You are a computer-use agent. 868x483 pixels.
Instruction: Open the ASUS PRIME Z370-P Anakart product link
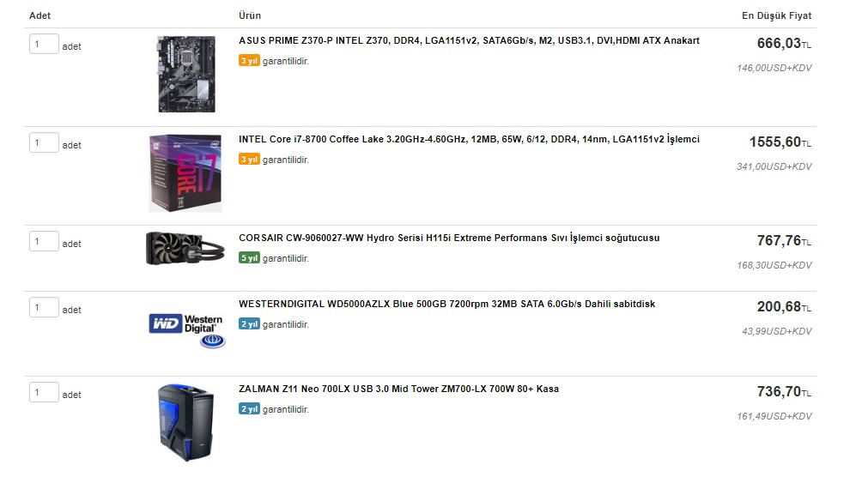(x=469, y=40)
